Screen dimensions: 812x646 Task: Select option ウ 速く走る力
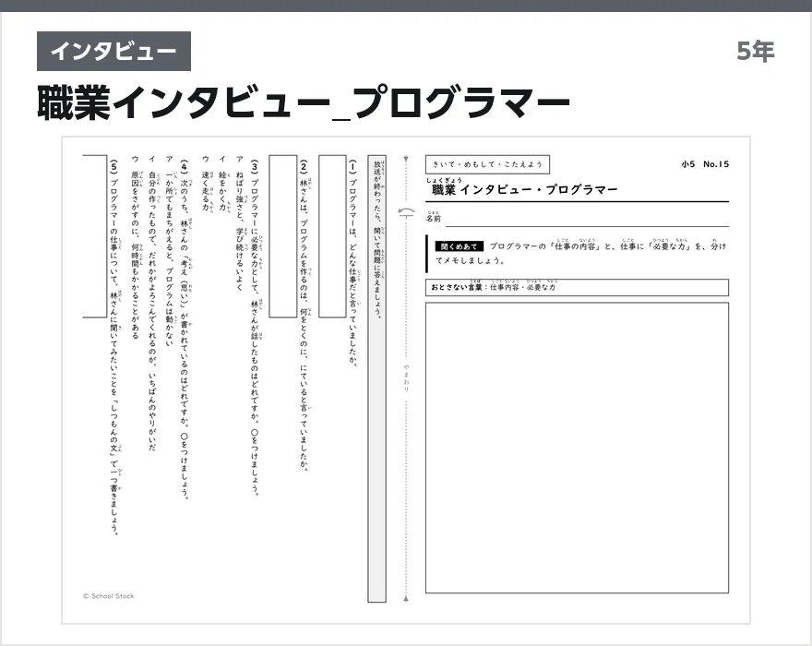coord(206,183)
